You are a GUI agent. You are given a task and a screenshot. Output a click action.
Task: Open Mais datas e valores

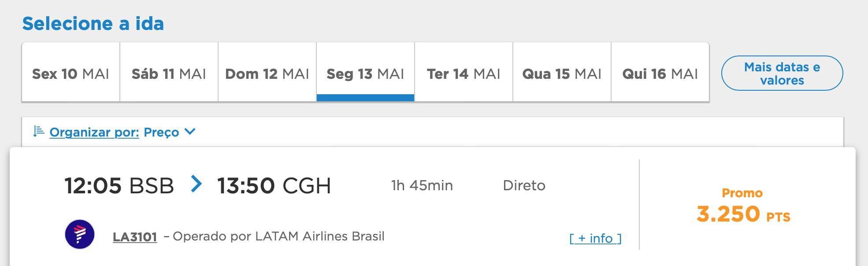click(782, 73)
